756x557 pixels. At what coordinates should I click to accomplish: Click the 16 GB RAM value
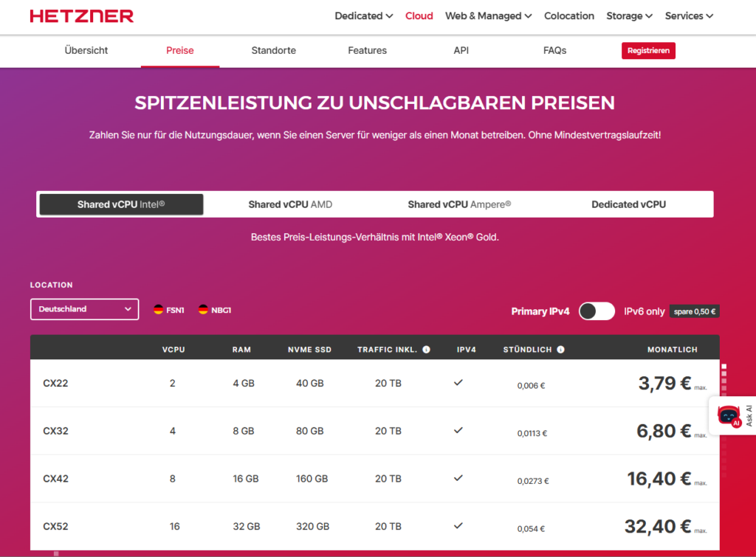click(246, 479)
